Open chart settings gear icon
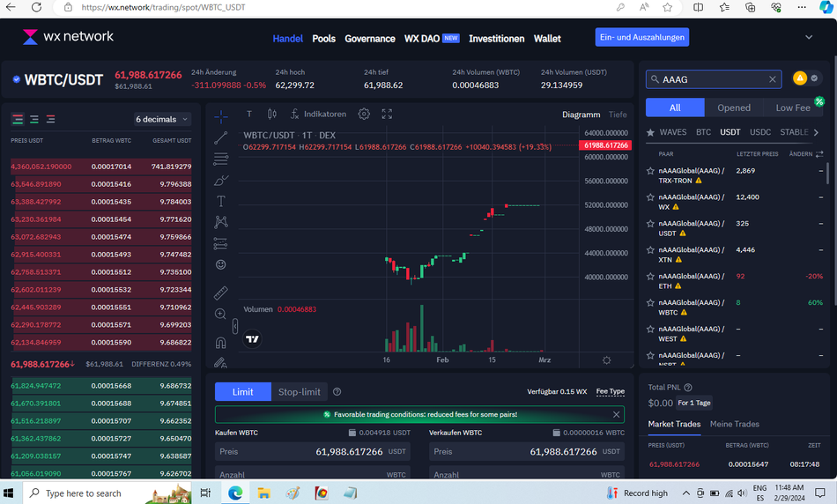The width and height of the screenshot is (837, 504). click(x=364, y=114)
